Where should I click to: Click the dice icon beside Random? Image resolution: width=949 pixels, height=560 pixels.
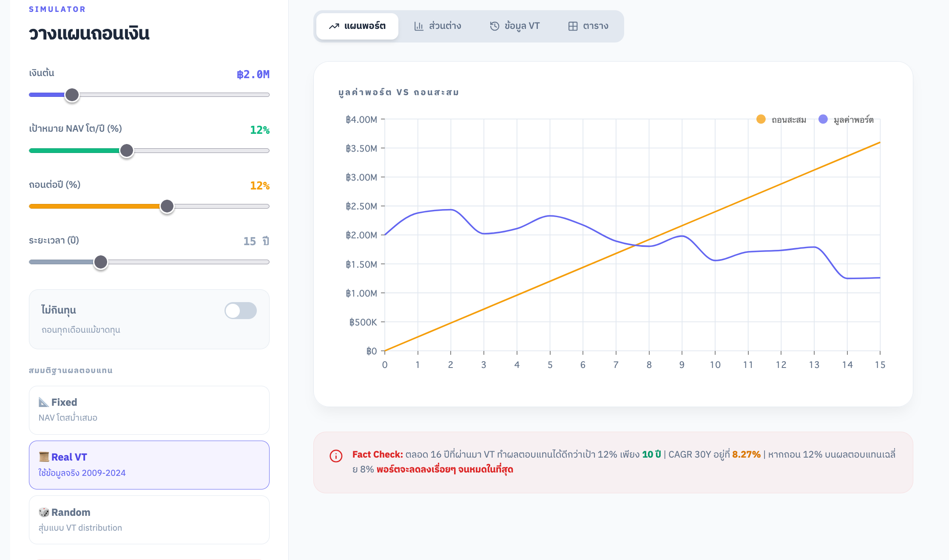(x=44, y=512)
